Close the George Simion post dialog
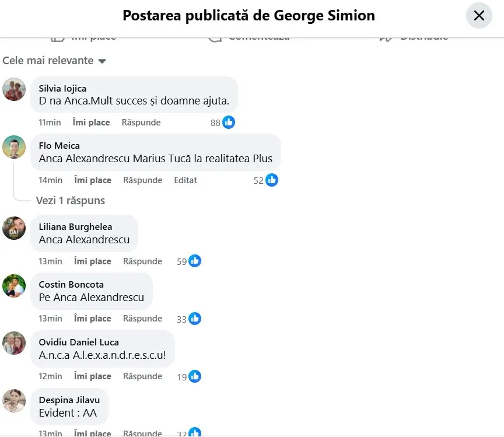Image resolution: width=504 pixels, height=437 pixels. tap(479, 16)
